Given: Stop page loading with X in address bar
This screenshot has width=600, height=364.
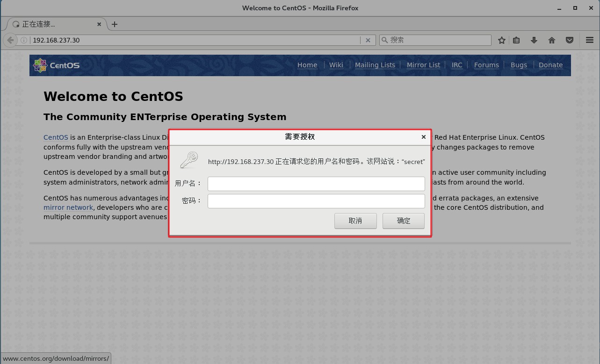Looking at the screenshot, I should 368,40.
